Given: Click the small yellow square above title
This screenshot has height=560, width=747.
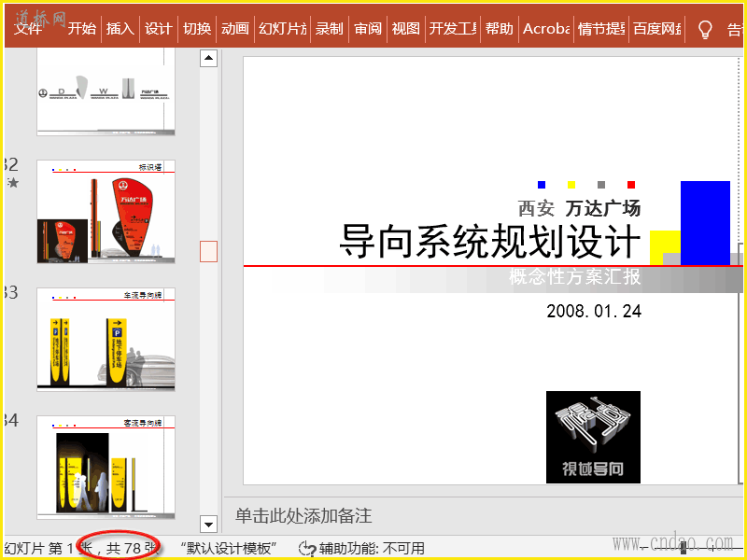Looking at the screenshot, I should click(x=571, y=185).
